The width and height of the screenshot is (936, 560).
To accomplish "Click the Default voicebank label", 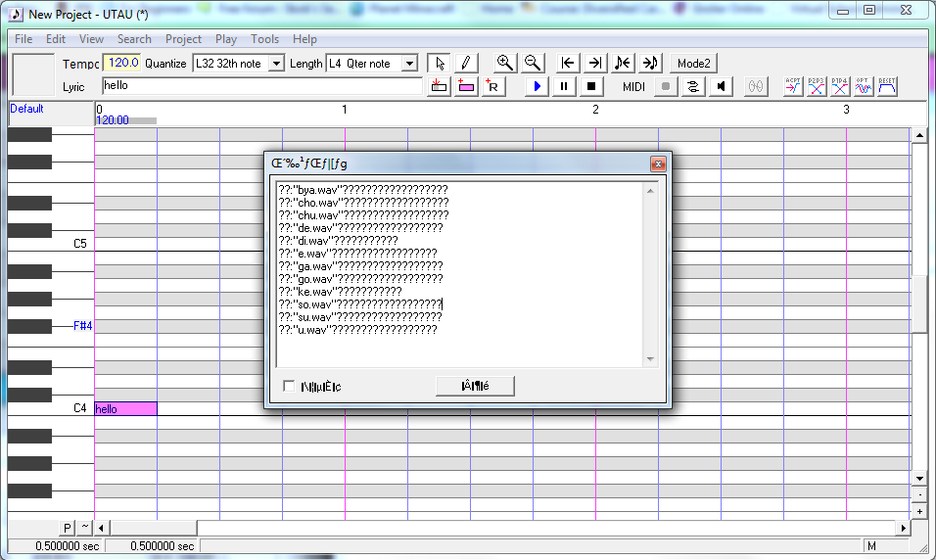I will (x=26, y=109).
